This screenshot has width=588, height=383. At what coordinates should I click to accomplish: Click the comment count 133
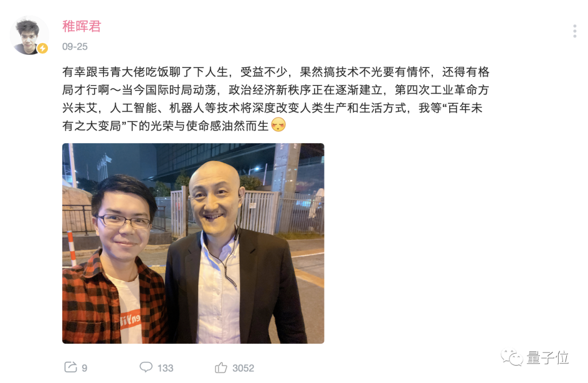(166, 368)
